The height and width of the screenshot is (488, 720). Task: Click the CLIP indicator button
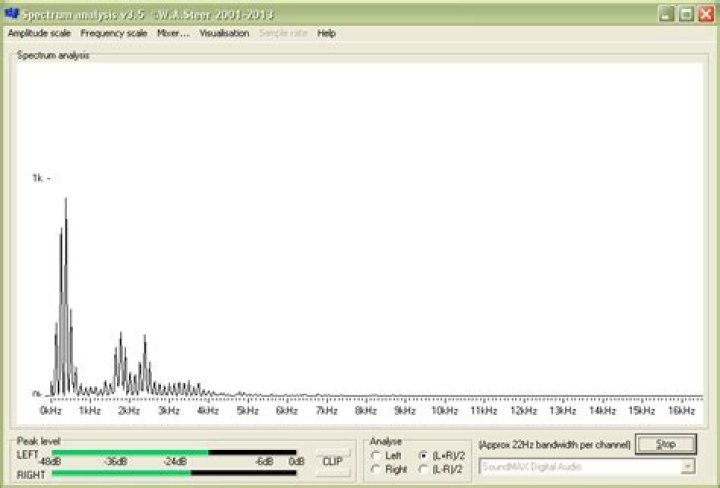(x=333, y=461)
